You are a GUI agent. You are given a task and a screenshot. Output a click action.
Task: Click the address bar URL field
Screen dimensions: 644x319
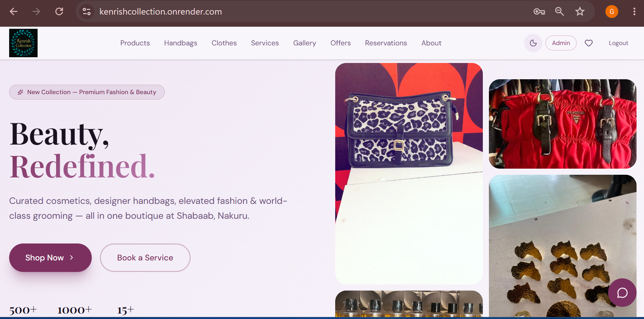(305, 12)
